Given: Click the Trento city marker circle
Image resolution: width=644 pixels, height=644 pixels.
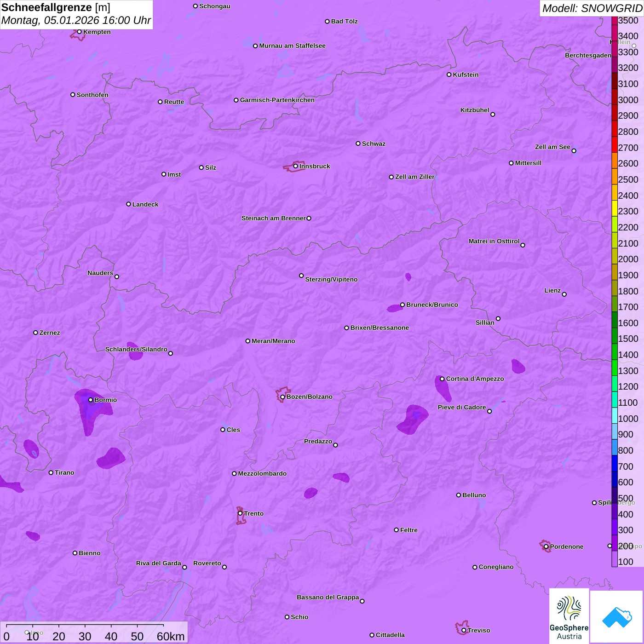Looking at the screenshot, I should click(x=240, y=513).
